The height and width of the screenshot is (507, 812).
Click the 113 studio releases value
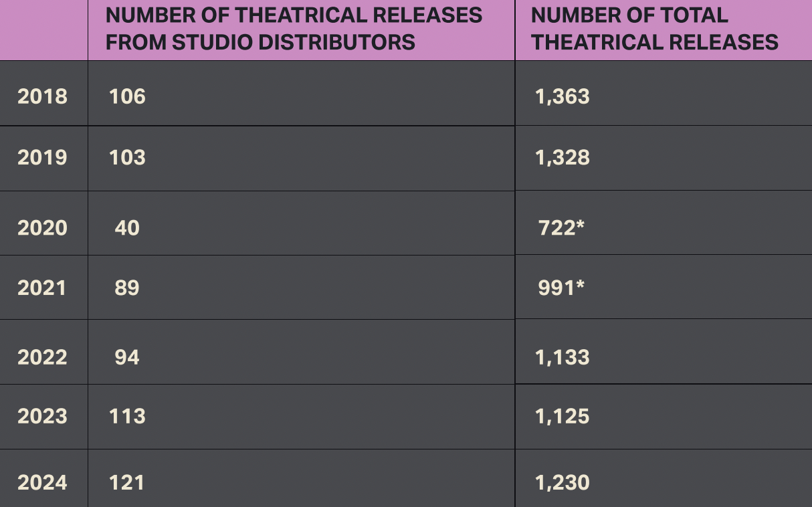127,416
